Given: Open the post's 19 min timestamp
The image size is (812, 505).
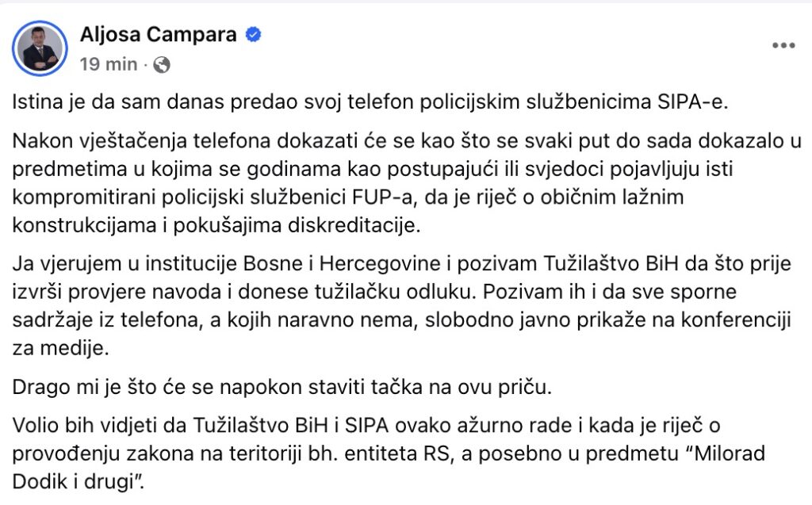Looking at the screenshot, I should [x=109, y=65].
